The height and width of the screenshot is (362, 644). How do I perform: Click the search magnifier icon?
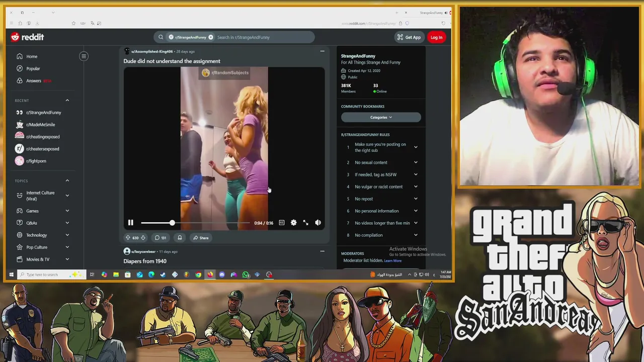coord(160,37)
